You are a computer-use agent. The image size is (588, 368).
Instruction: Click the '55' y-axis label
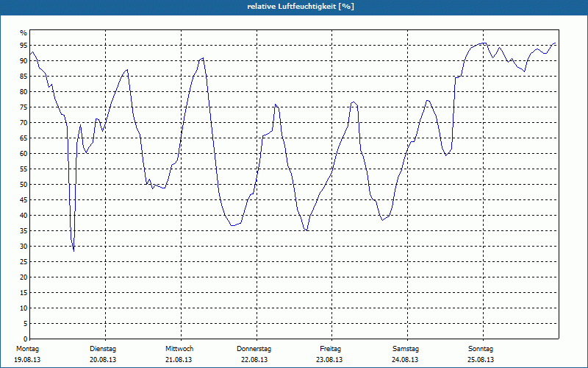pyautogui.click(x=24, y=169)
